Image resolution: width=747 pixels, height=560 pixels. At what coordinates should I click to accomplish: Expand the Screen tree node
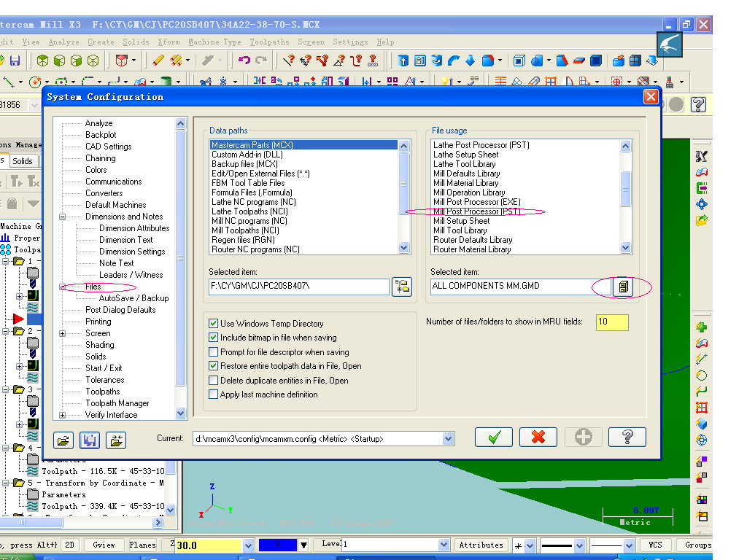pos(63,333)
